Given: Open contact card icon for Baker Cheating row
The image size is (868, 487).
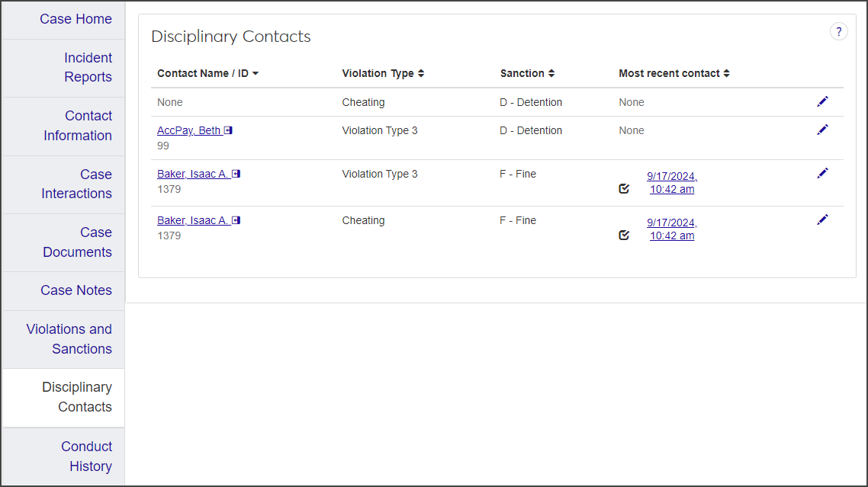Looking at the screenshot, I should 236,220.
